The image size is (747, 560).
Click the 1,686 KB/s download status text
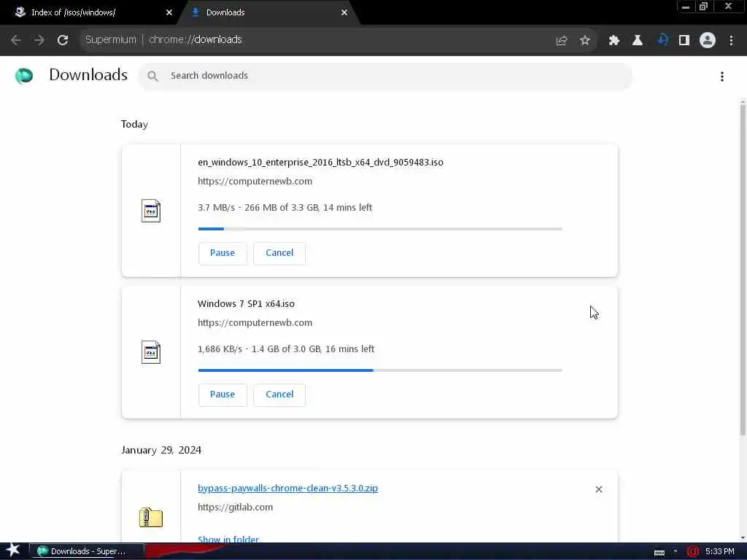[x=286, y=349]
